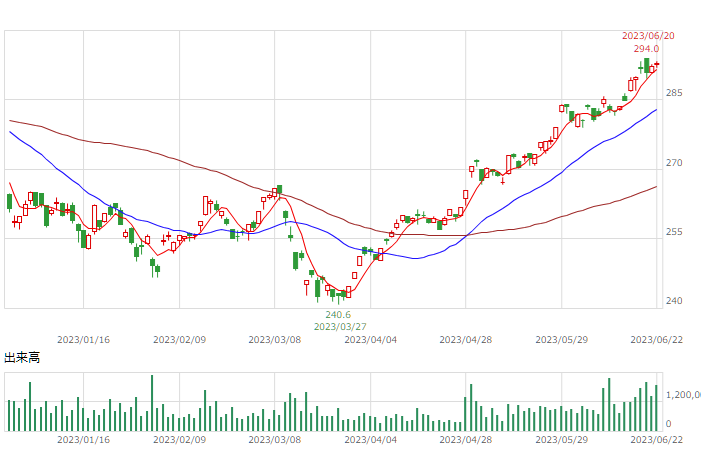
Task: Click 2023/02/09 date under price chart
Action: (x=179, y=340)
